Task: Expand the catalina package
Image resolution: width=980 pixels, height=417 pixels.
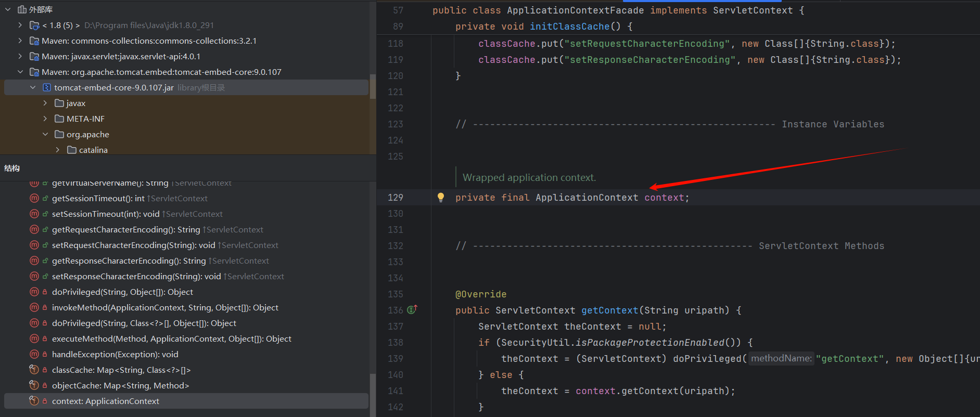Action: (x=58, y=150)
